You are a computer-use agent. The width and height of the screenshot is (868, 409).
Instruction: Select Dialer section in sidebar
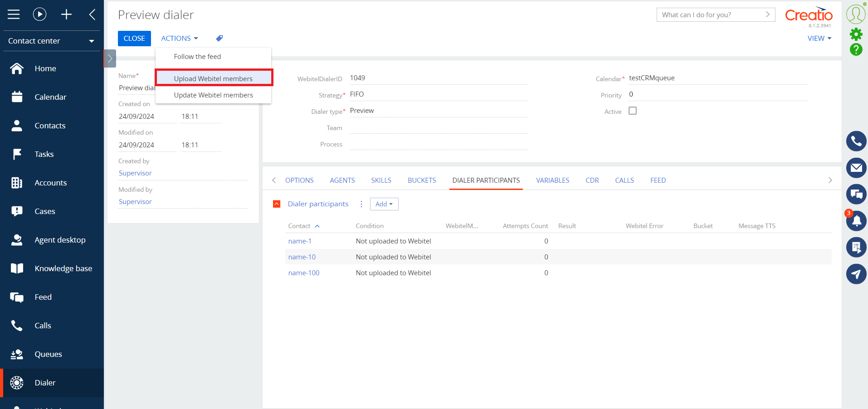(52, 383)
